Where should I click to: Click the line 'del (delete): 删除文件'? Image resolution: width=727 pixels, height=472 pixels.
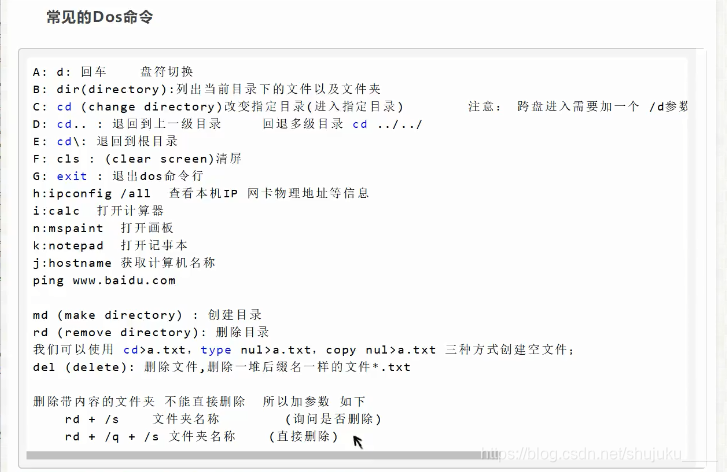point(222,367)
